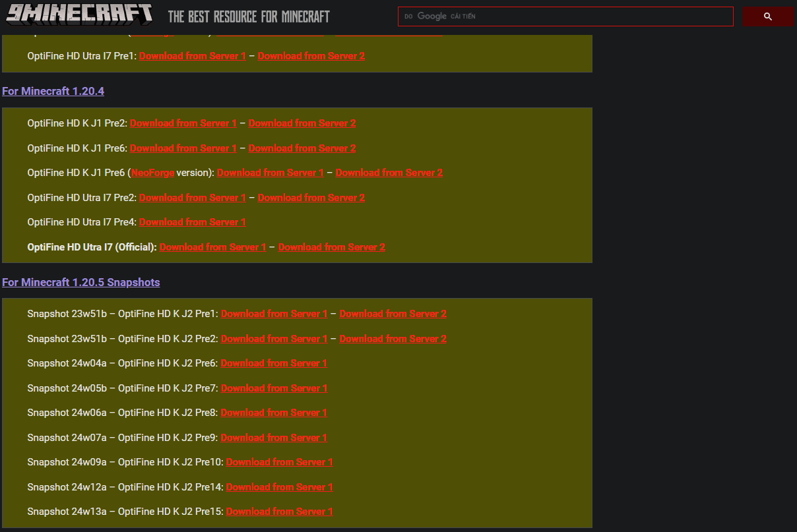The width and height of the screenshot is (797, 532).
Task: Focus the Google custom search field
Action: (x=565, y=16)
